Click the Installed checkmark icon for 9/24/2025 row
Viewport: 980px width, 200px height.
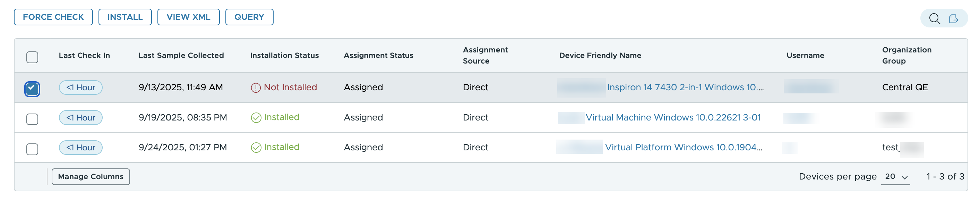(256, 148)
